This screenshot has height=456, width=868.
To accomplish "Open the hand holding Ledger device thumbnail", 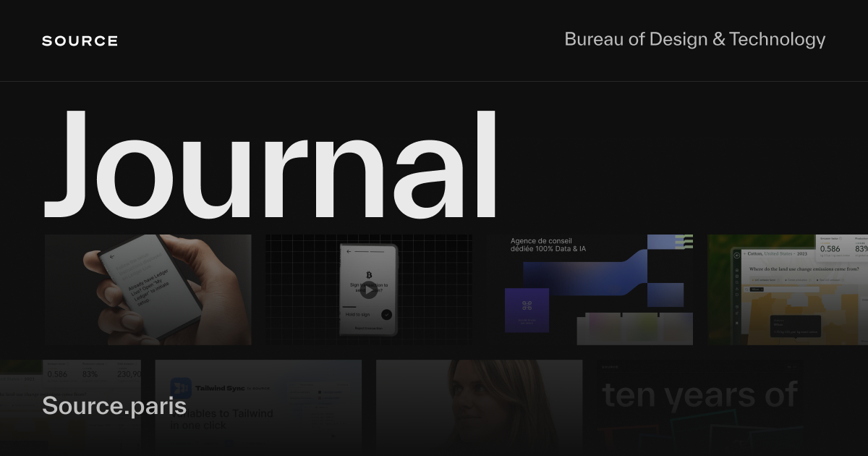I will [x=148, y=290].
